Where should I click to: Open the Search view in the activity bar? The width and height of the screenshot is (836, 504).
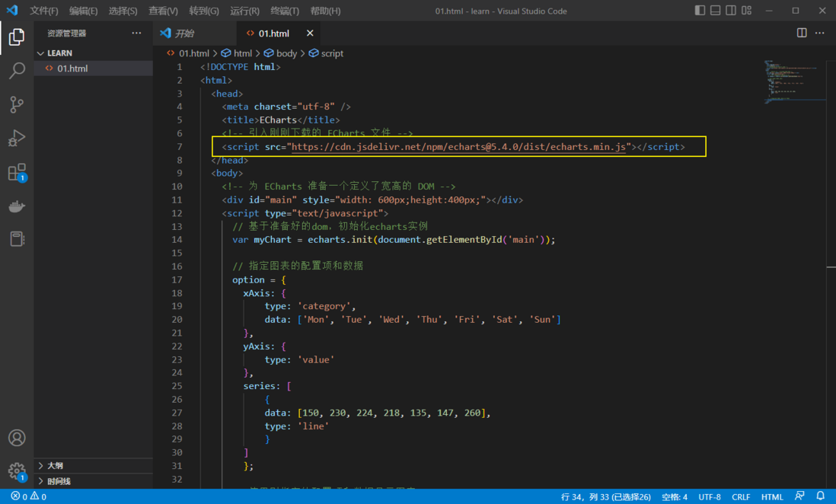[x=17, y=70]
